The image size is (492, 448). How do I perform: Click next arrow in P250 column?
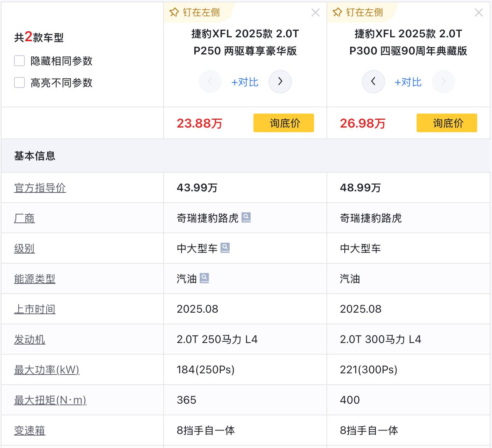[x=280, y=82]
